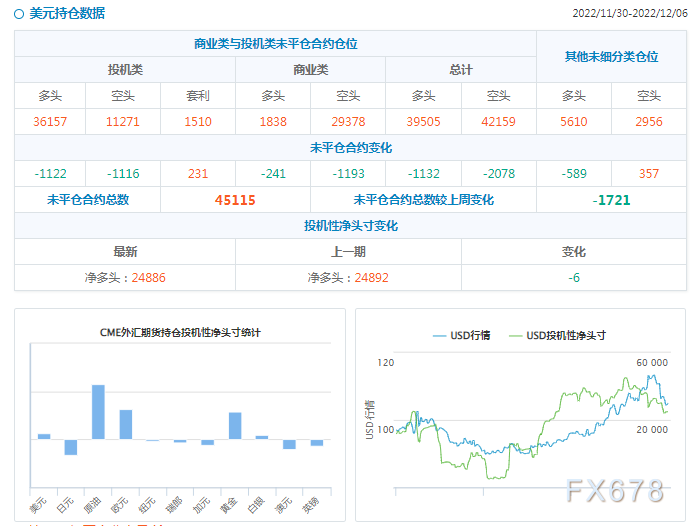Click the 120 left axis label

[386, 363]
